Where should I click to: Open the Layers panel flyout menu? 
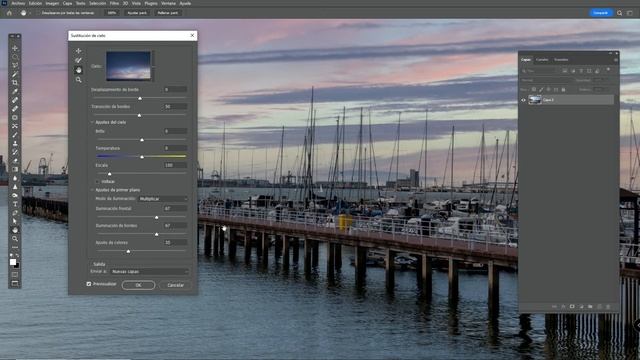616,60
